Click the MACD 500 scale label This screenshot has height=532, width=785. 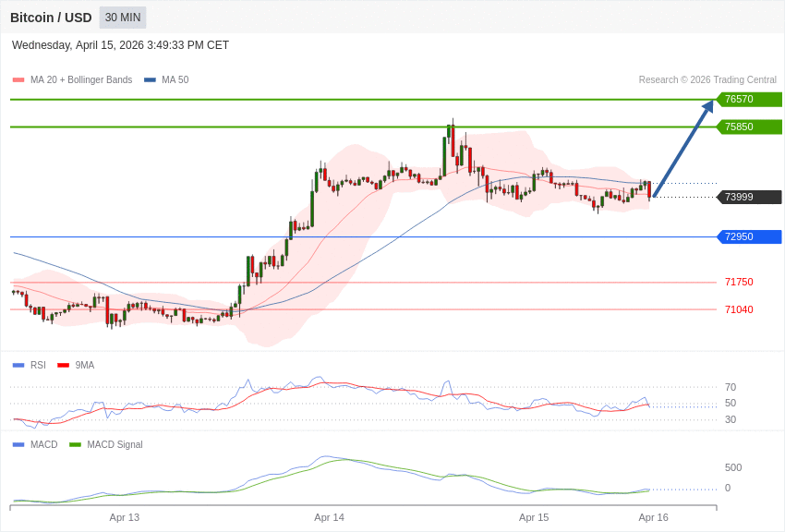(733, 468)
